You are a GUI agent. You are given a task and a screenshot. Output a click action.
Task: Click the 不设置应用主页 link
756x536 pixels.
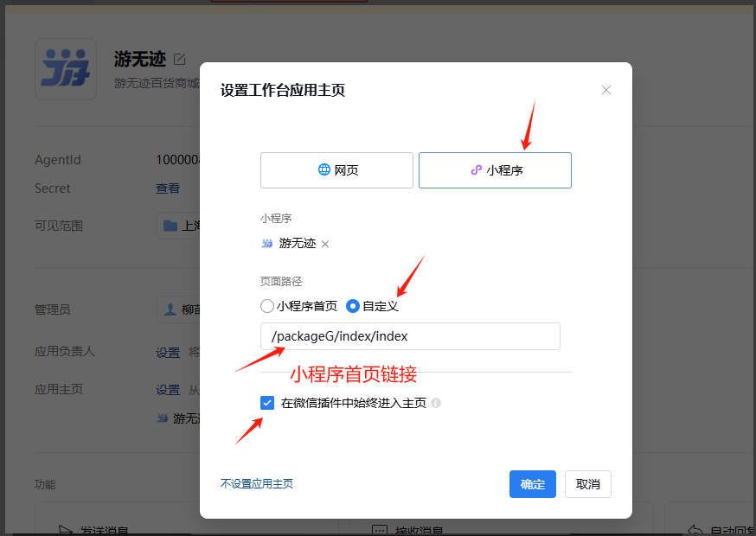tap(257, 484)
